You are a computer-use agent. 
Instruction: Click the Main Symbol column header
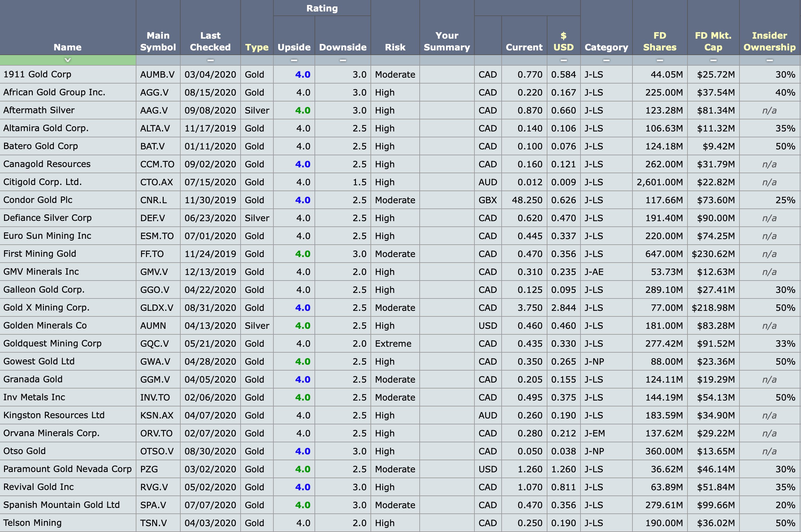(158, 41)
